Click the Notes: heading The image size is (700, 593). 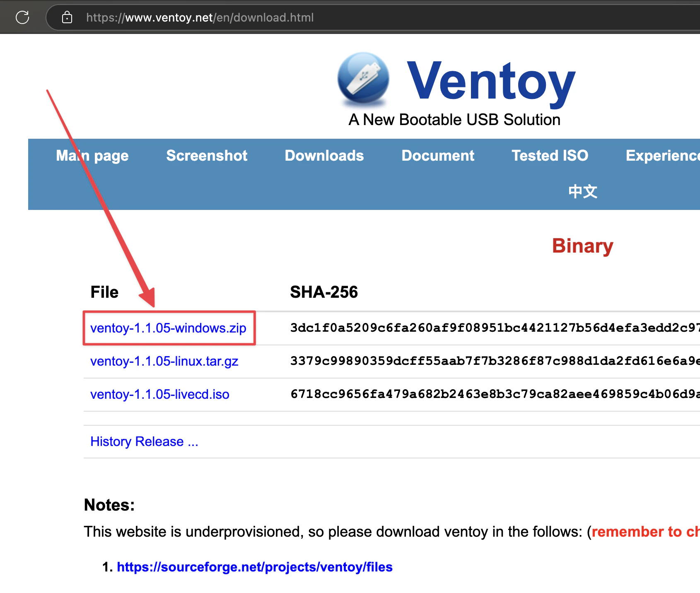[109, 505]
